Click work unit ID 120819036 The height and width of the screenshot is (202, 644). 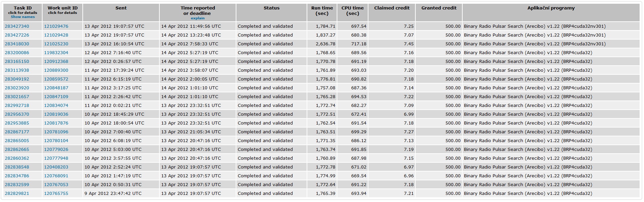click(x=56, y=114)
